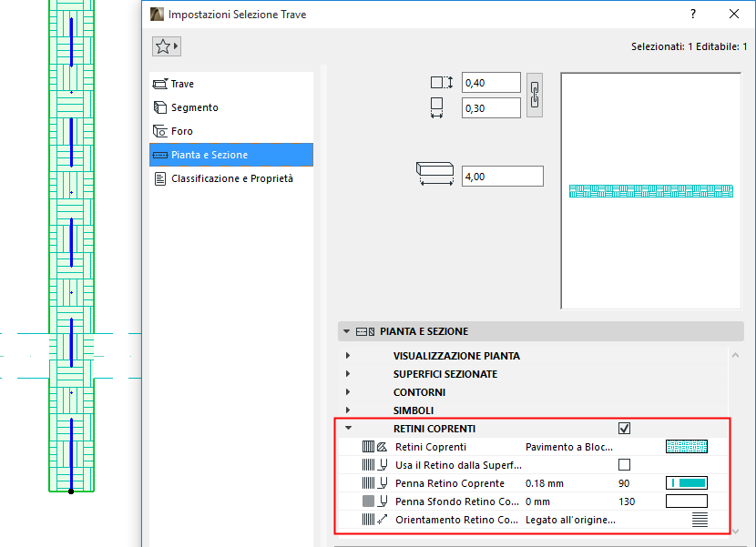Click the Pianta e Sezione icon
This screenshot has width=756, height=547.
160,156
